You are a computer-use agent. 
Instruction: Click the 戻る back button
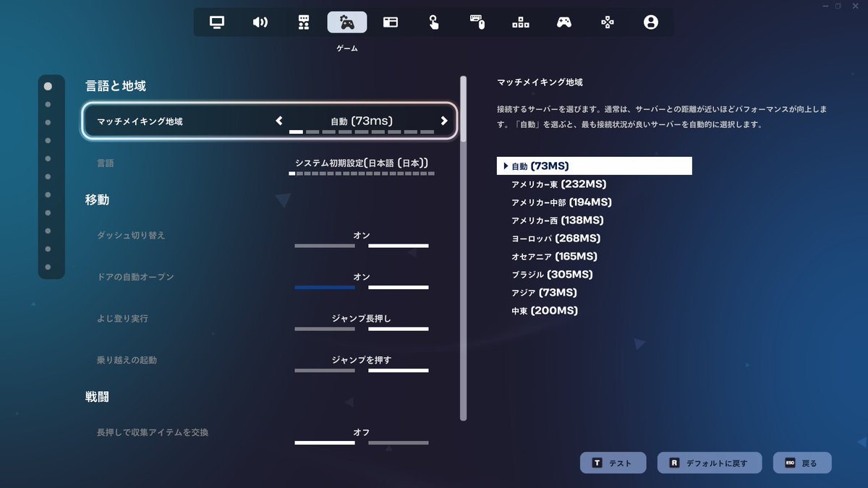[x=802, y=463]
